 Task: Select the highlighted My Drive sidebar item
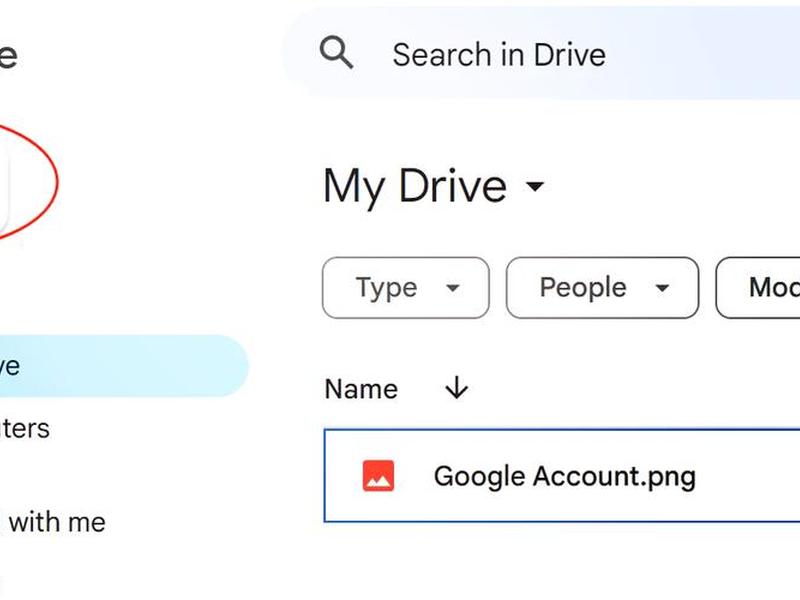pyautogui.click(x=124, y=366)
